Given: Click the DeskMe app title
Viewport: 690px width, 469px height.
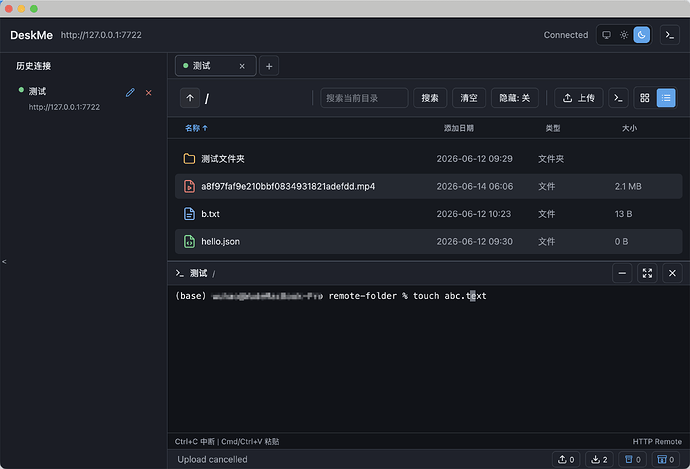Looking at the screenshot, I should [31, 35].
